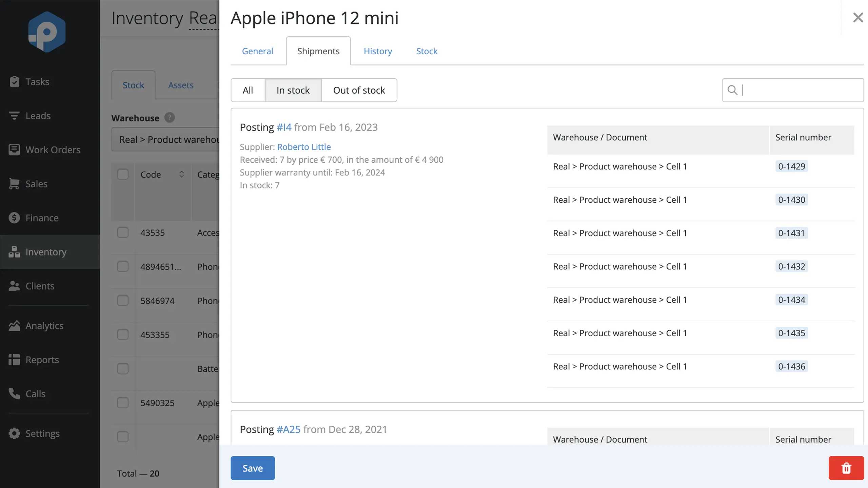Click serial number 0-1432

791,266
